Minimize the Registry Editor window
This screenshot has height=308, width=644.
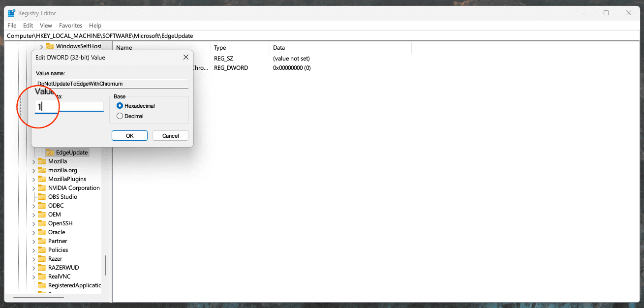[x=583, y=13]
